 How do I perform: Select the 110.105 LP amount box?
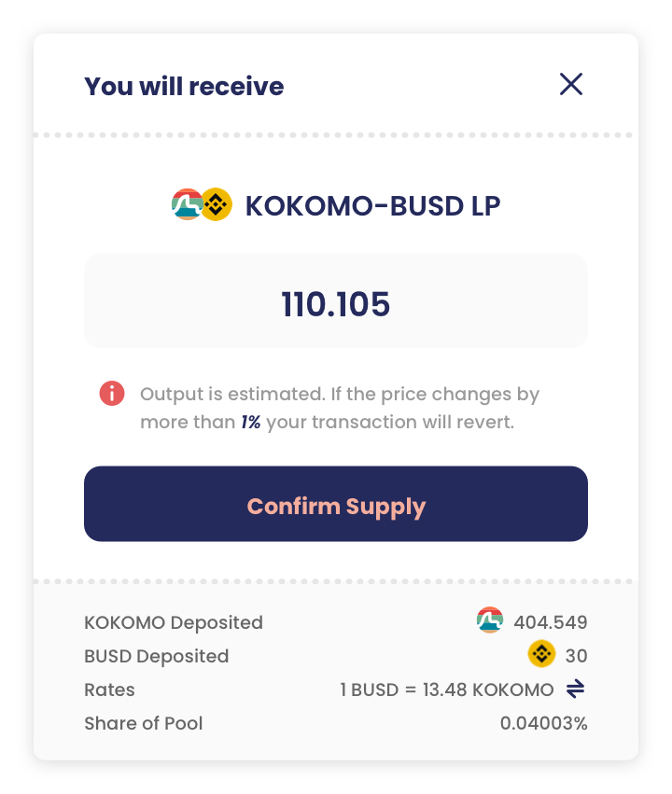click(x=336, y=300)
